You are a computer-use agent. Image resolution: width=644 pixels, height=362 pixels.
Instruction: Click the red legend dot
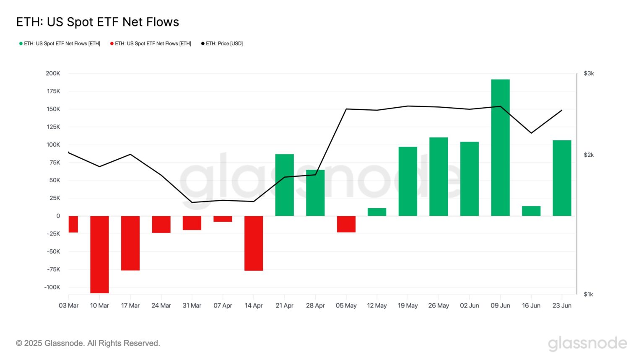(x=112, y=44)
